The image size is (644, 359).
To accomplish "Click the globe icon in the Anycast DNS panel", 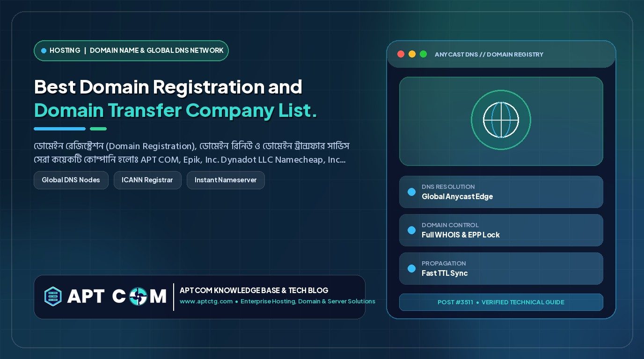I will point(501,120).
